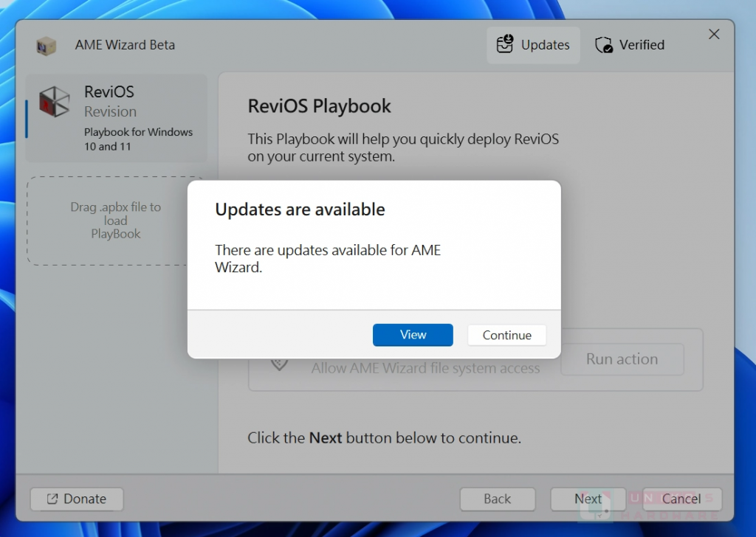The image size is (756, 537).
Task: Select the ReviOS cube icon
Action: 54,102
